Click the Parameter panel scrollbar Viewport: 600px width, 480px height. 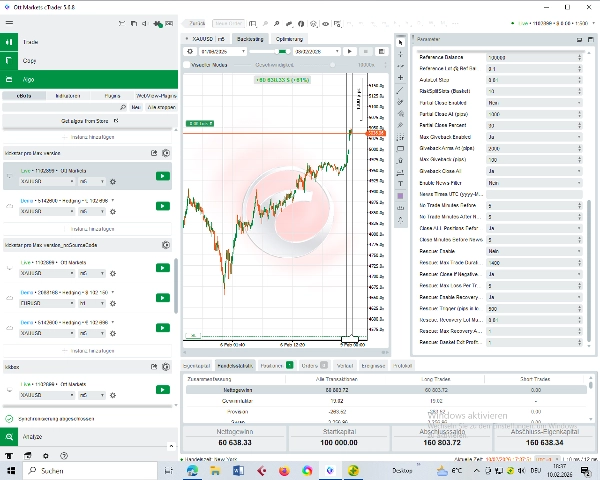click(x=589, y=271)
